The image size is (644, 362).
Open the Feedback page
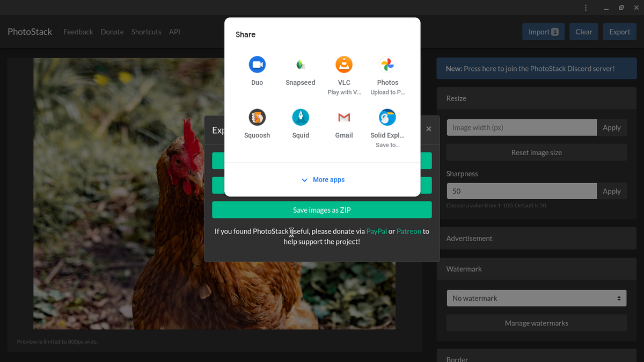tap(78, 32)
